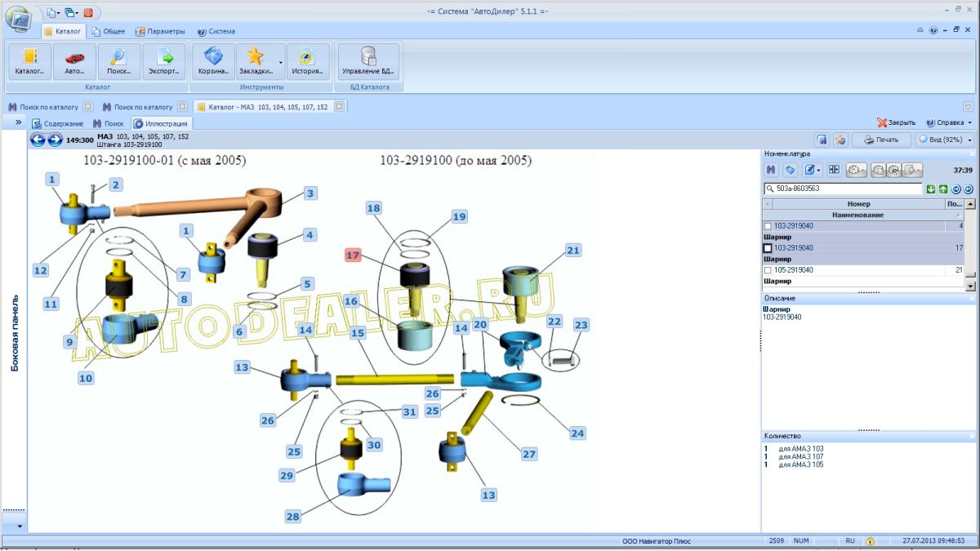
Task: Click part callout number 28
Action: click(x=293, y=516)
